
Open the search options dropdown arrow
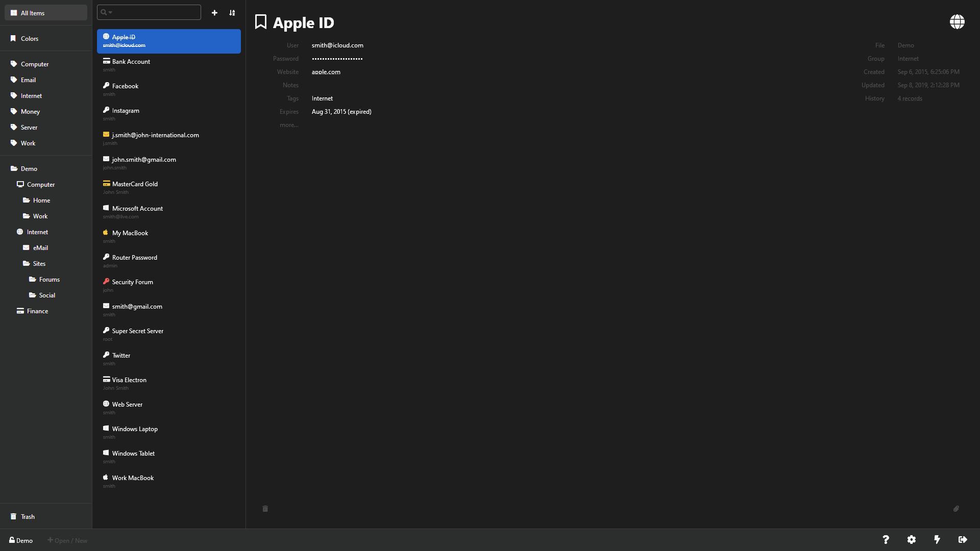pyautogui.click(x=110, y=12)
